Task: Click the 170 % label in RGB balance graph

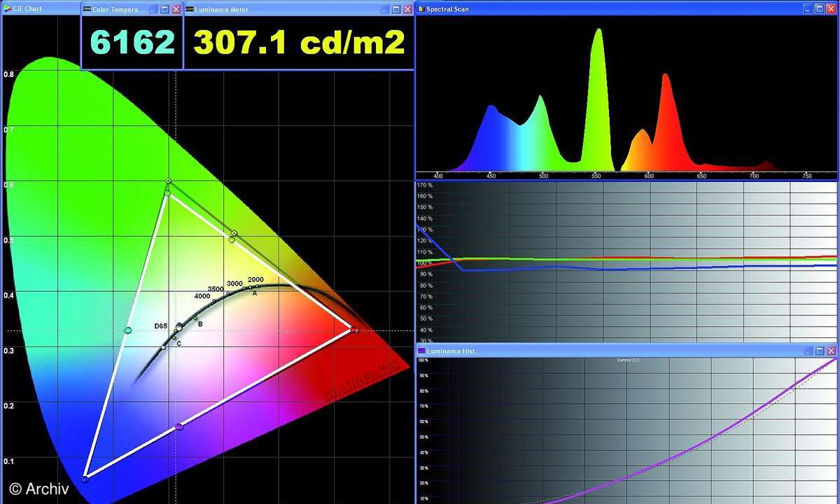Action: pyautogui.click(x=424, y=185)
